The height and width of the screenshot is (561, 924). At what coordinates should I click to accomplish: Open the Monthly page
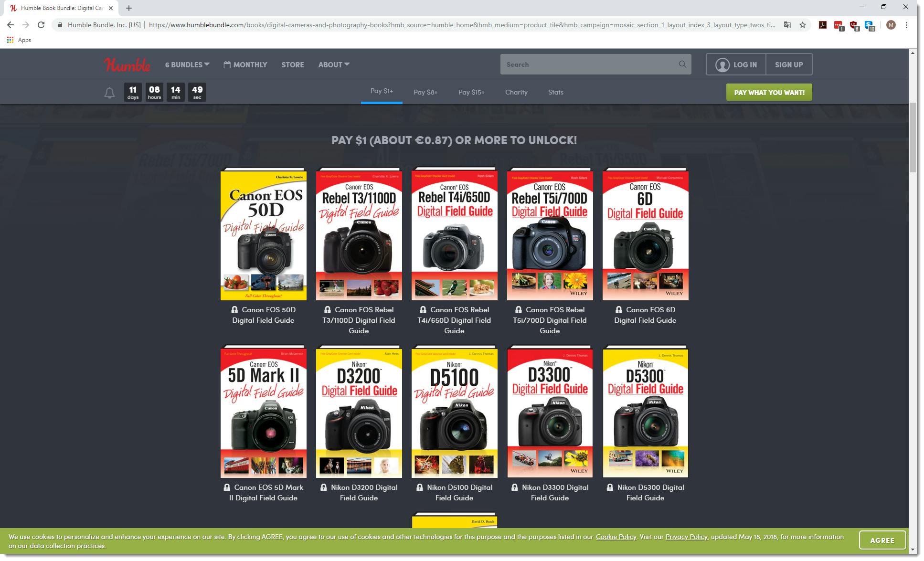245,64
